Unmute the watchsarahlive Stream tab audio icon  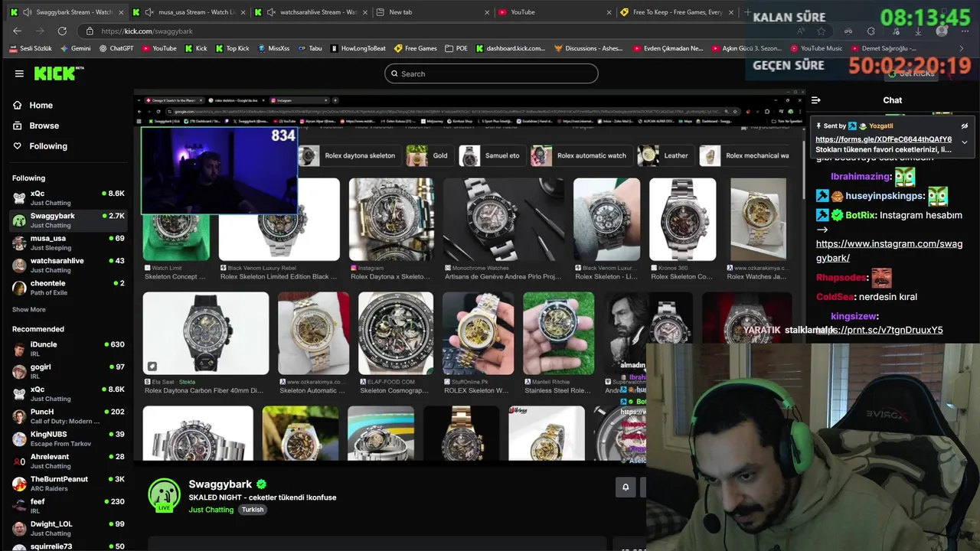click(271, 12)
